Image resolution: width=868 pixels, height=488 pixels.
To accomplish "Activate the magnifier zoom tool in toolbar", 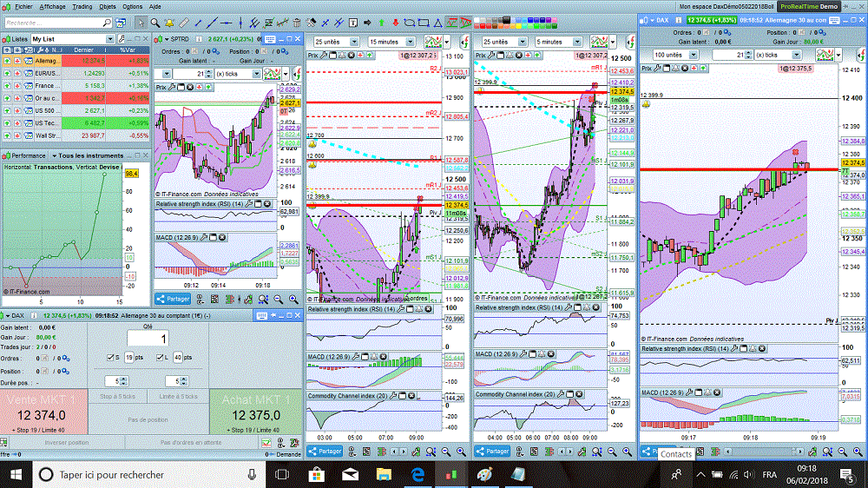I will 155,23.
